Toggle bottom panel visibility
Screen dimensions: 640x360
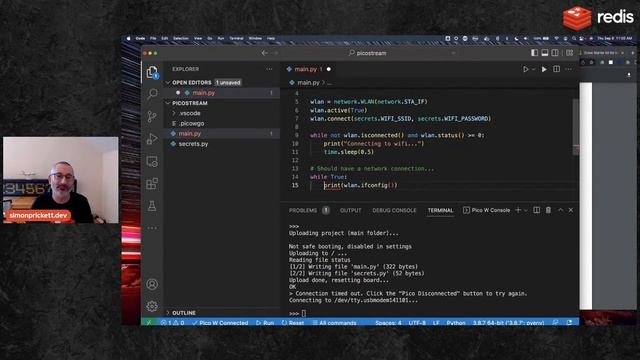[x=544, y=53]
